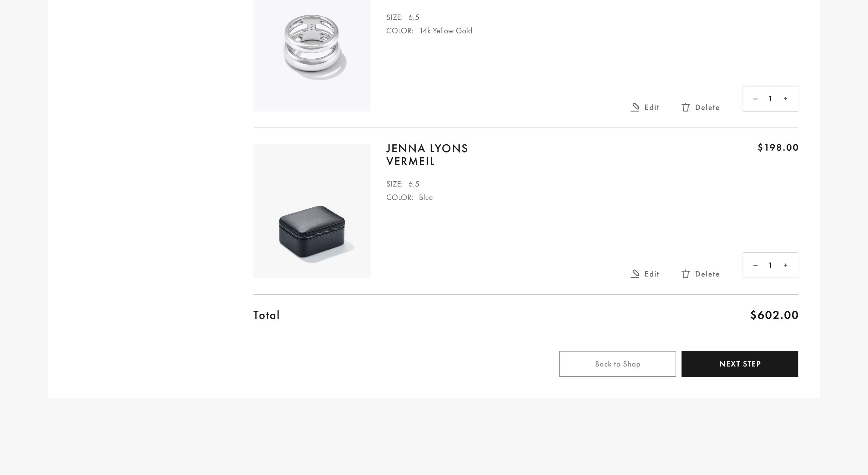868x475 pixels.
Task: Open the Jenna Lyons Vermeil product title
Action: coord(426,155)
